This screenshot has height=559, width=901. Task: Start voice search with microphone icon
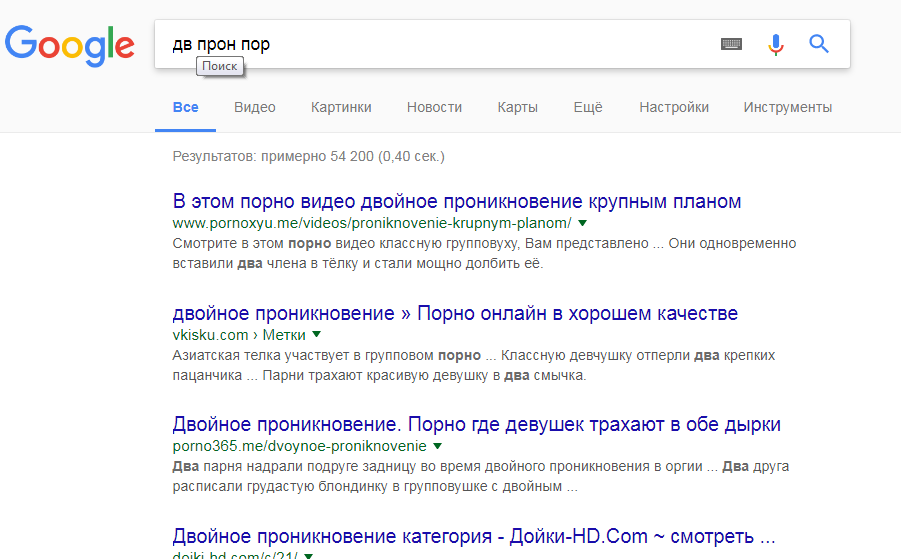point(776,44)
